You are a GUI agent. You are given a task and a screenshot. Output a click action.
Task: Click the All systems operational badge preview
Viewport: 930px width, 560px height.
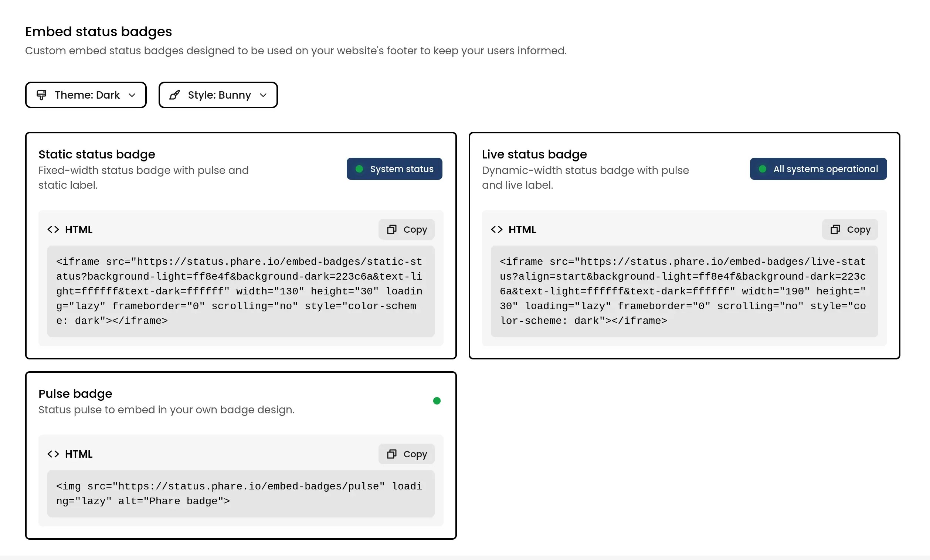pyautogui.click(x=818, y=169)
